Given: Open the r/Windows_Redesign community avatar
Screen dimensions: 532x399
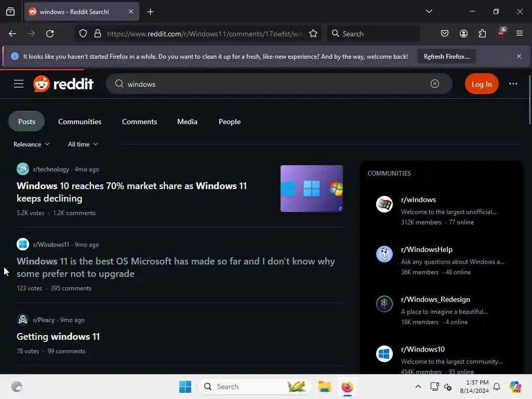Looking at the screenshot, I should 384,304.
